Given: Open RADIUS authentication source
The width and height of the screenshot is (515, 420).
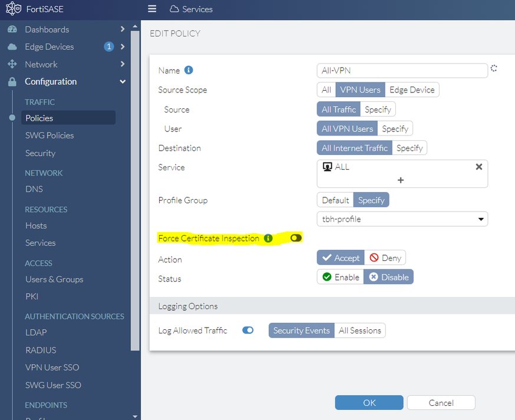Looking at the screenshot, I should pyautogui.click(x=41, y=350).
